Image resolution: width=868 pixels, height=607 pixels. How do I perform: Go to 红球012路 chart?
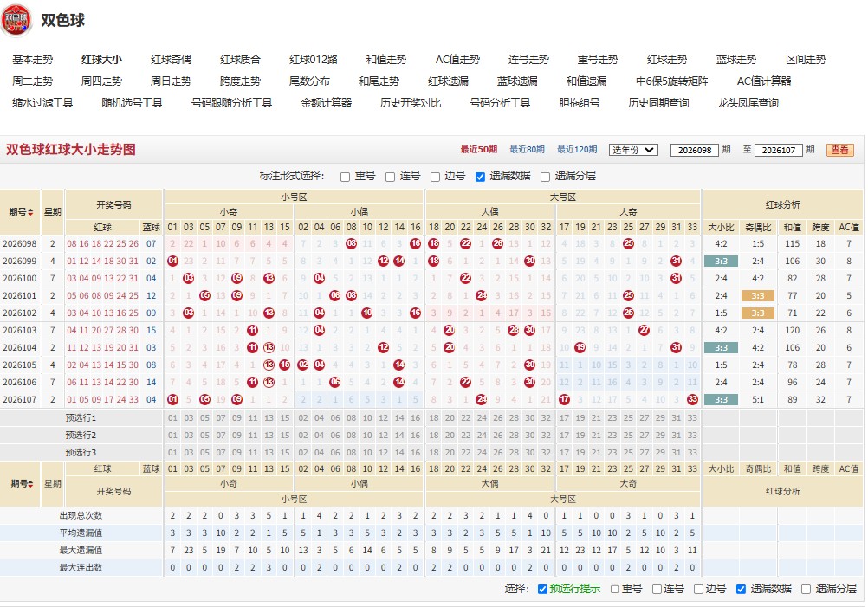click(x=314, y=60)
